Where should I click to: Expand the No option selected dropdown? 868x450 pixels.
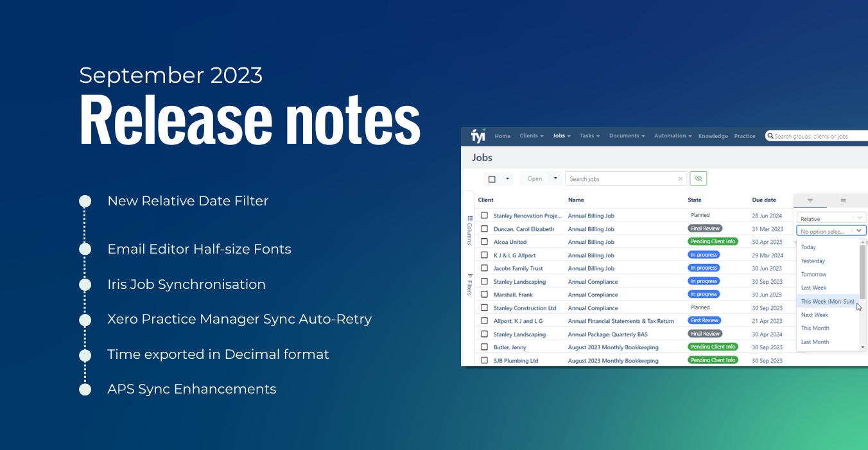(x=831, y=231)
